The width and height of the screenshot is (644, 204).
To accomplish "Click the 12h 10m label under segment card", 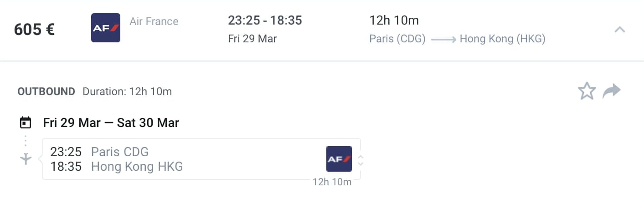I will click(x=332, y=182).
